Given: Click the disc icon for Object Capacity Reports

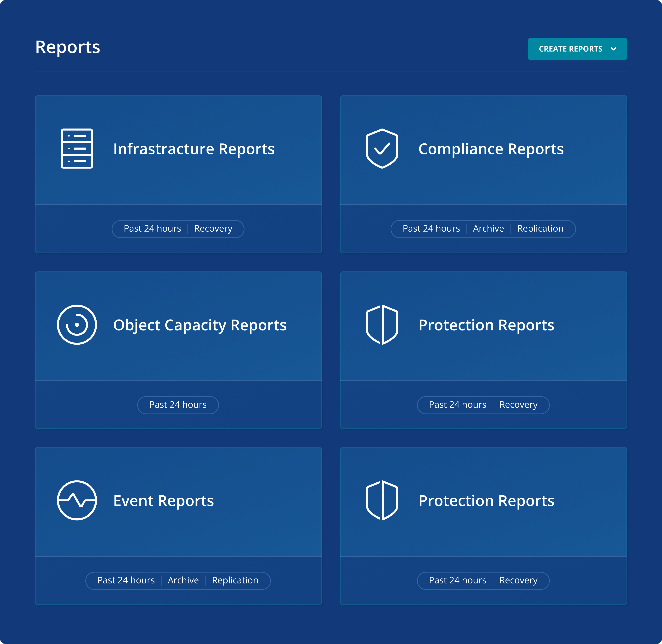Looking at the screenshot, I should 77,325.
